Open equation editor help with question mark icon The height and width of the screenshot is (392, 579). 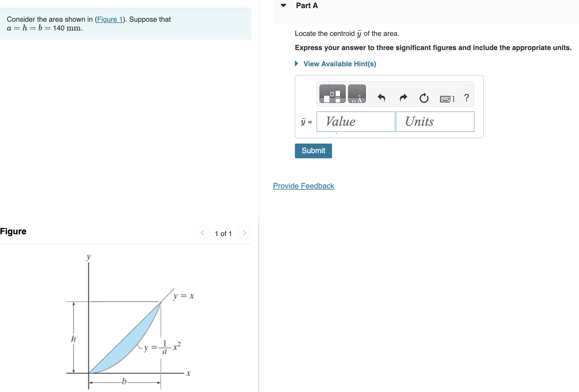466,98
